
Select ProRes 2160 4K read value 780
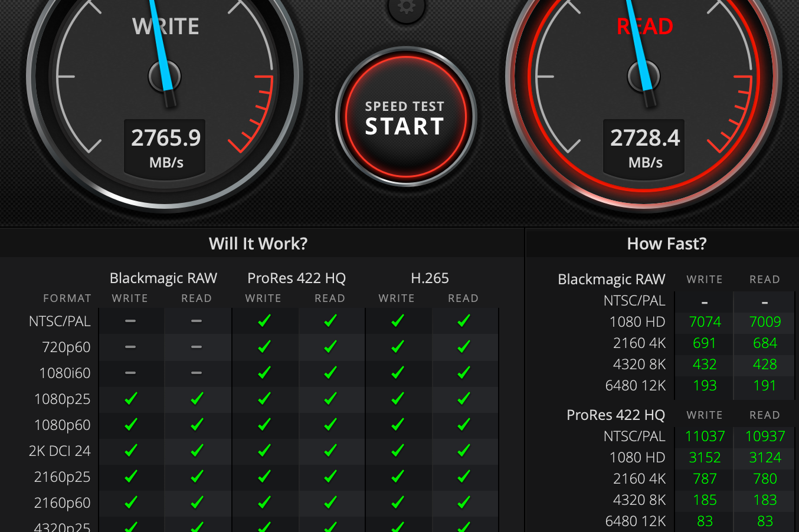(765, 479)
